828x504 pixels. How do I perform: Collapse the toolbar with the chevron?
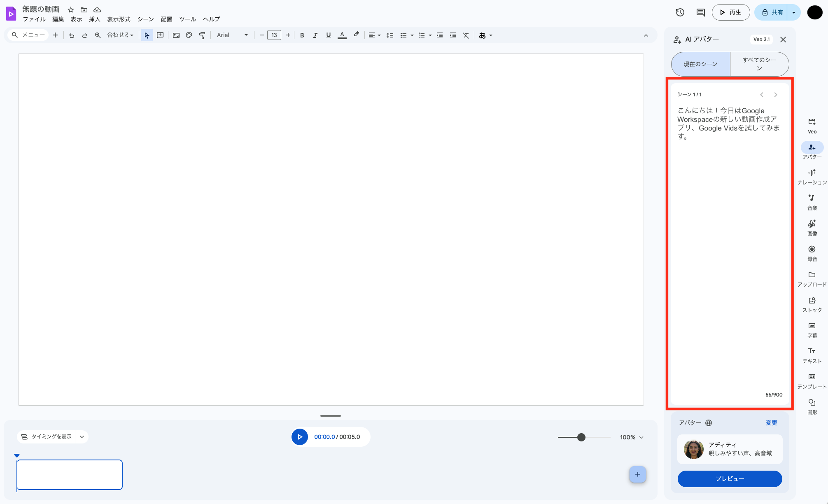tap(646, 35)
